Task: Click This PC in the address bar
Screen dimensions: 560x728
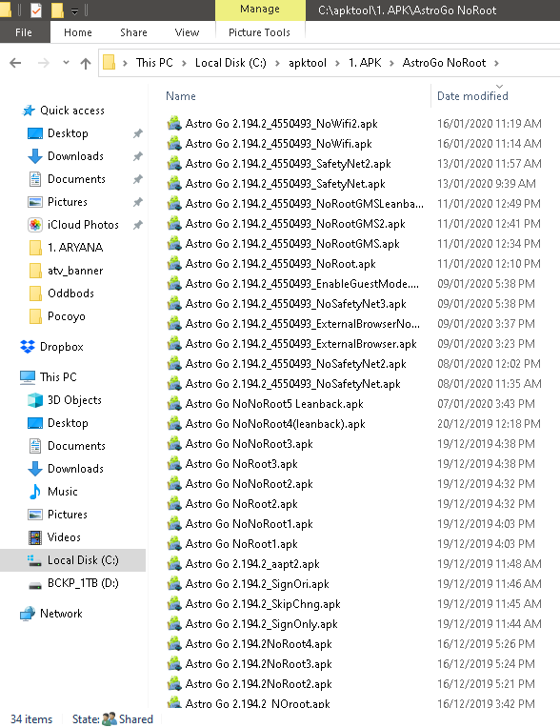Action: point(154,63)
